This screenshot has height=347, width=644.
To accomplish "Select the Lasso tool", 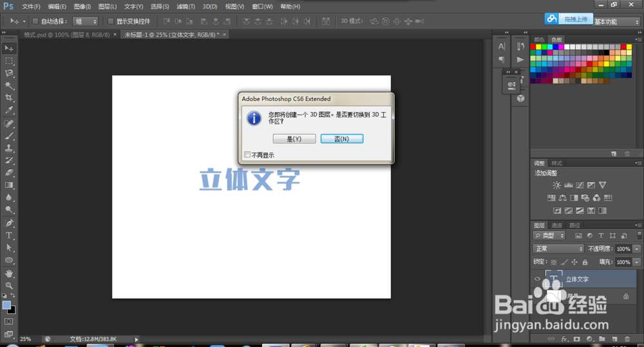I will pyautogui.click(x=8, y=73).
